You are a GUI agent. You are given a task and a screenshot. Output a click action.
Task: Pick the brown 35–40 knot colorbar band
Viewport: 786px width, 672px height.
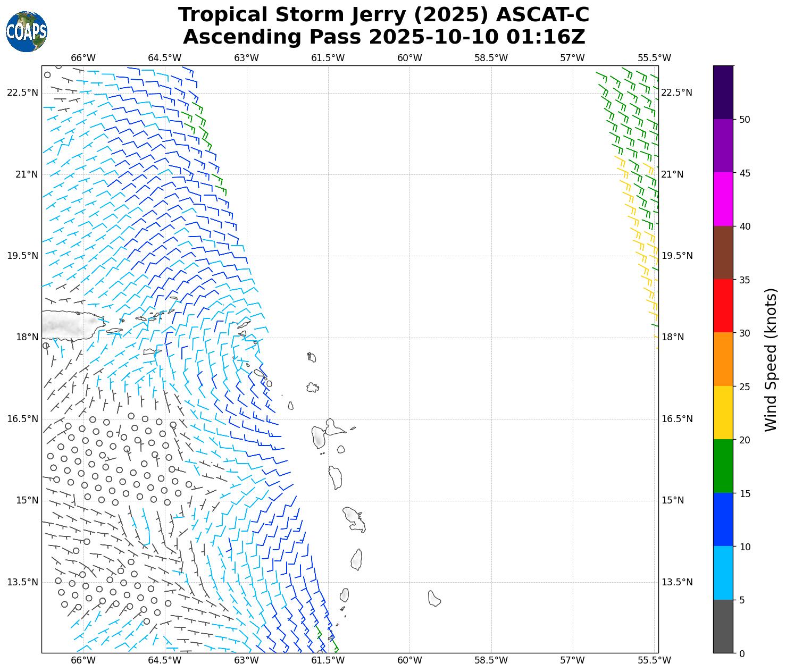point(723,253)
